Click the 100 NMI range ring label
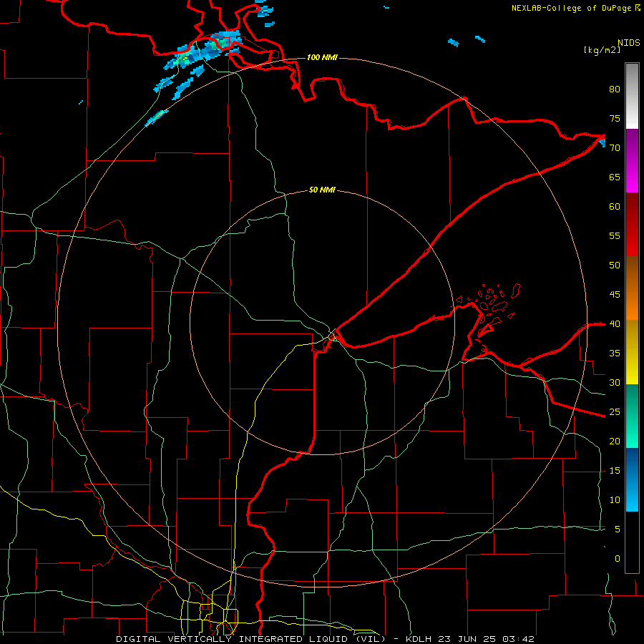This screenshot has height=644, width=644. coord(321,57)
